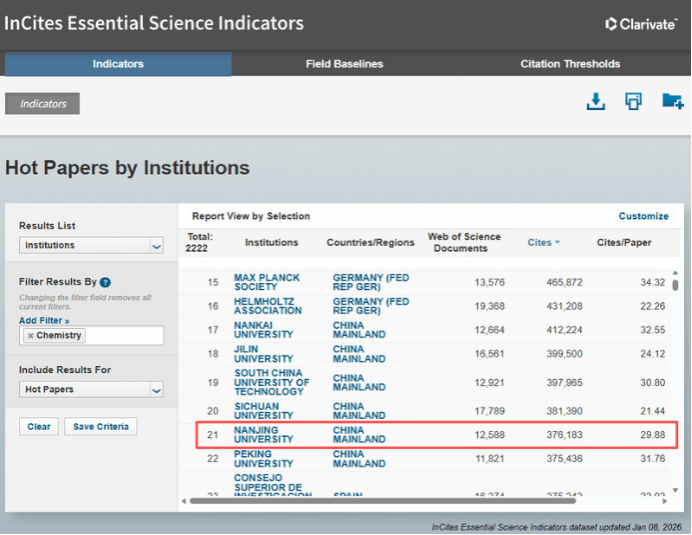The height and width of the screenshot is (535, 692).
Task: Switch to the Citation Thresholds tab
Action: (570, 64)
